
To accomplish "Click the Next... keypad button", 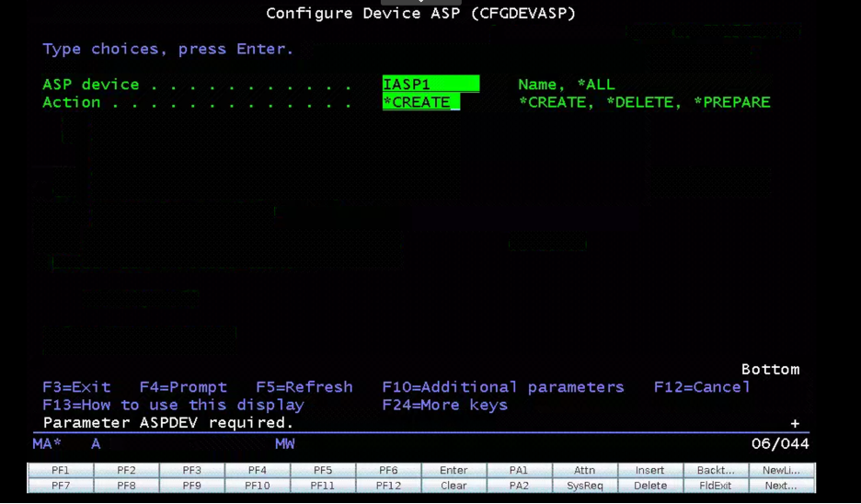I will [x=781, y=486].
